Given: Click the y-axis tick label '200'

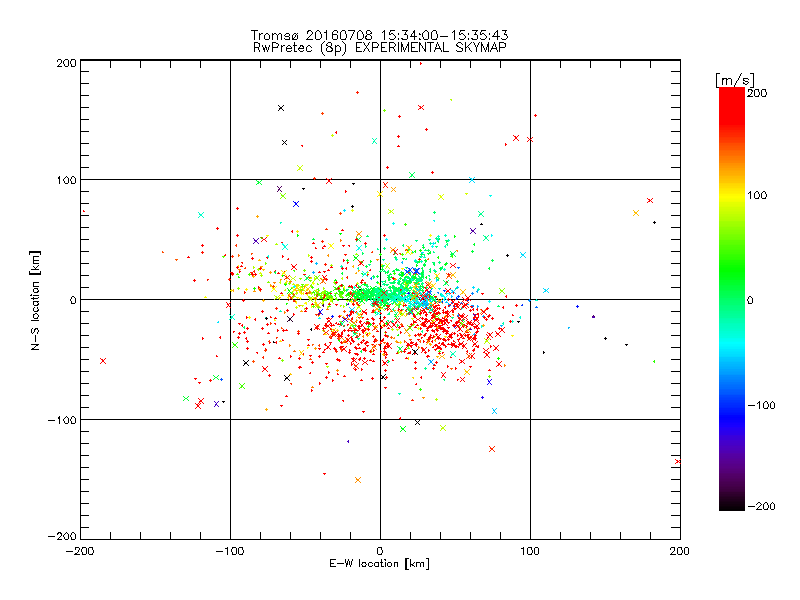Looking at the screenshot, I should [66, 63].
